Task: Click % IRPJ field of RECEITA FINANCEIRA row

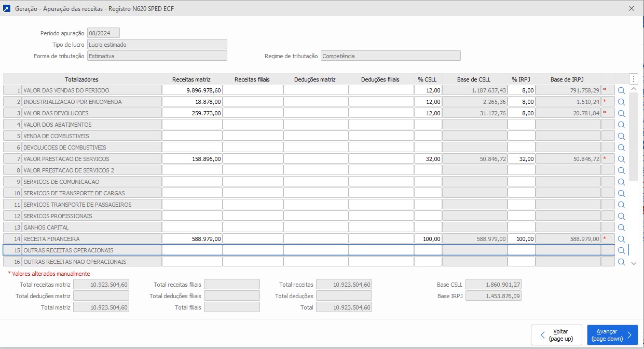Action: [521, 239]
